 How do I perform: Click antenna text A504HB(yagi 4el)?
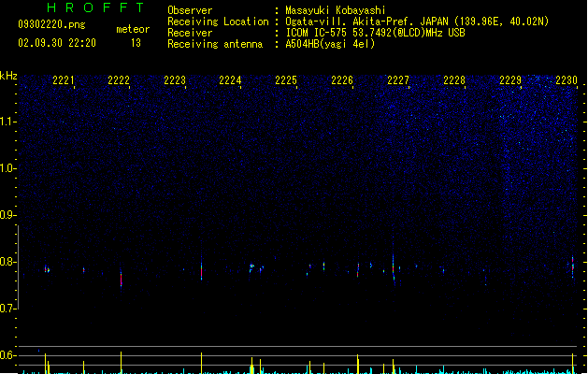coord(330,44)
